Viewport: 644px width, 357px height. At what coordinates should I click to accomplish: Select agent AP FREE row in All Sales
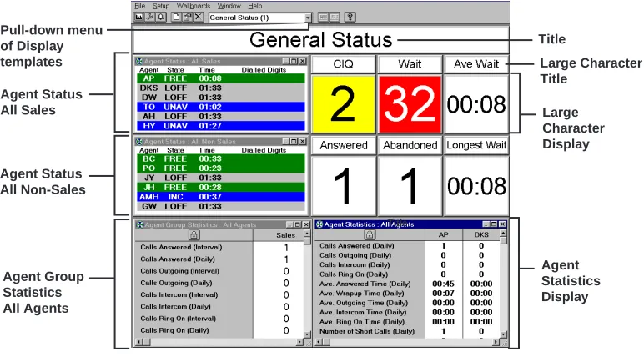[221, 78]
